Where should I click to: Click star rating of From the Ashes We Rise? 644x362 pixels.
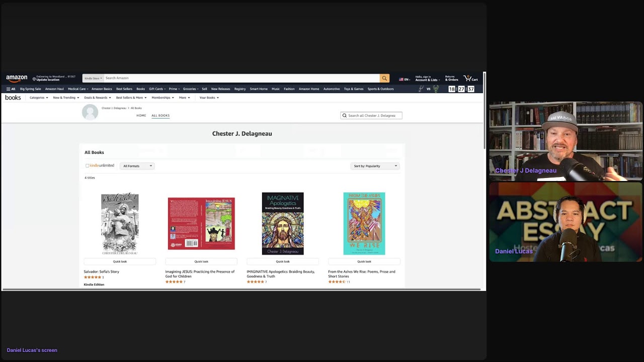pyautogui.click(x=337, y=282)
